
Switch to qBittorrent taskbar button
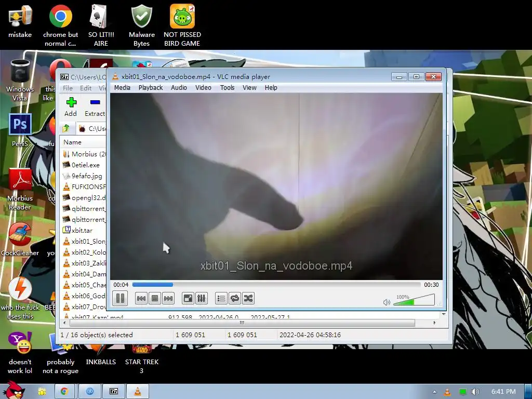tap(89, 392)
